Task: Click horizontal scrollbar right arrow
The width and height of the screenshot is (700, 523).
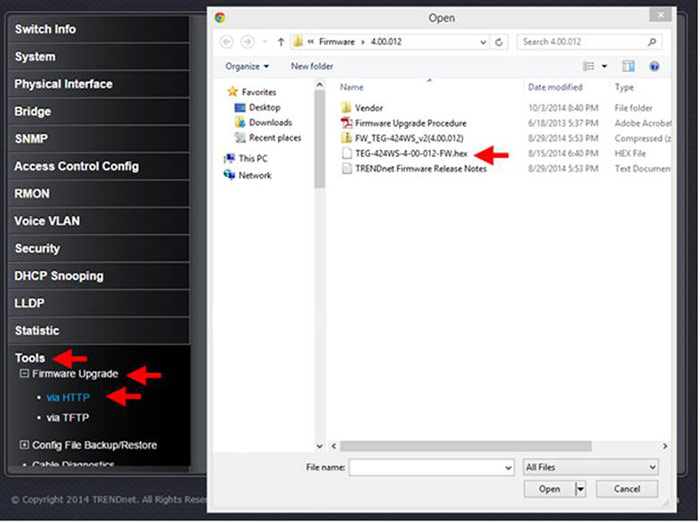Action: [x=665, y=446]
